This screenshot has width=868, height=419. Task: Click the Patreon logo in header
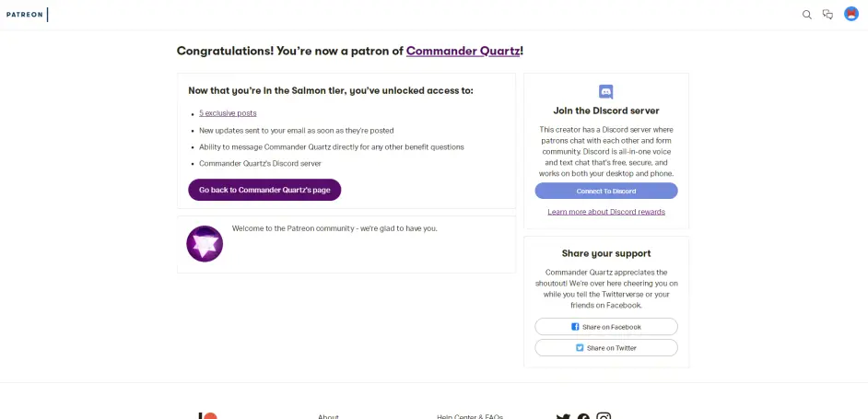(24, 14)
